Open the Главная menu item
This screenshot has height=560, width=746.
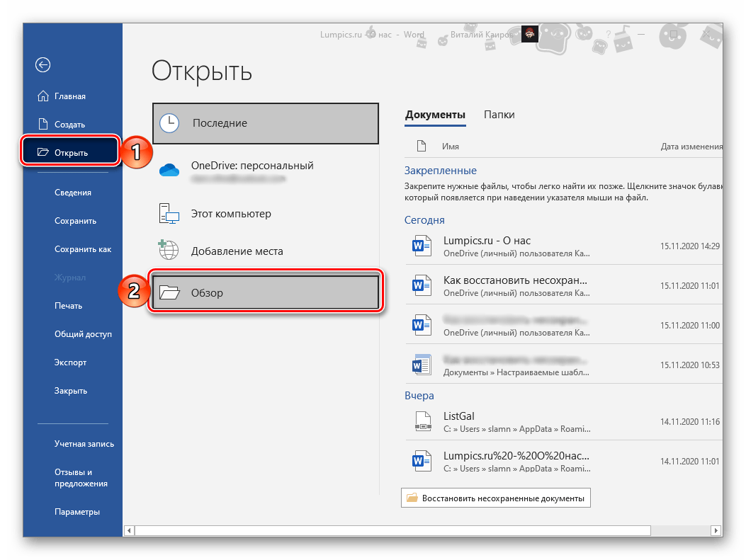click(70, 96)
